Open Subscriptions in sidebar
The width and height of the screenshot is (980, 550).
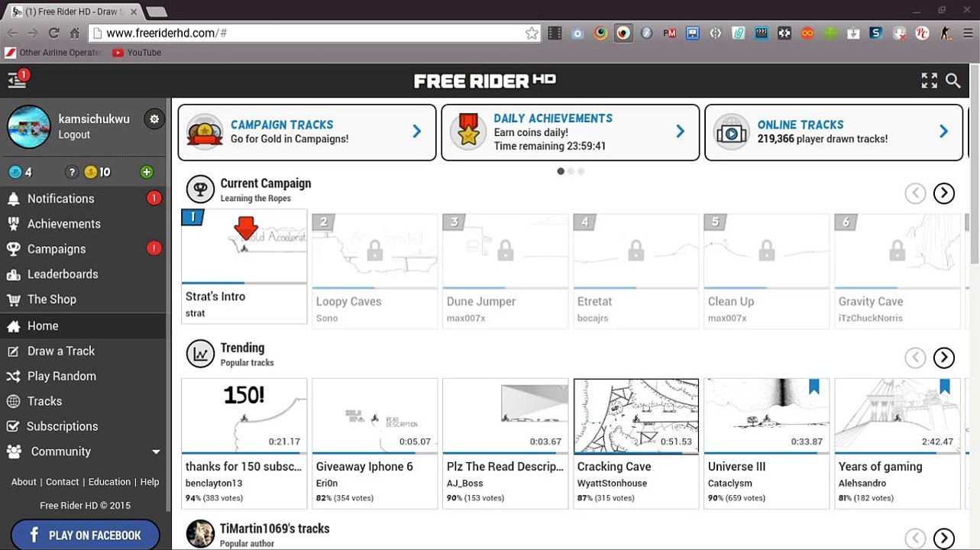tap(83, 426)
